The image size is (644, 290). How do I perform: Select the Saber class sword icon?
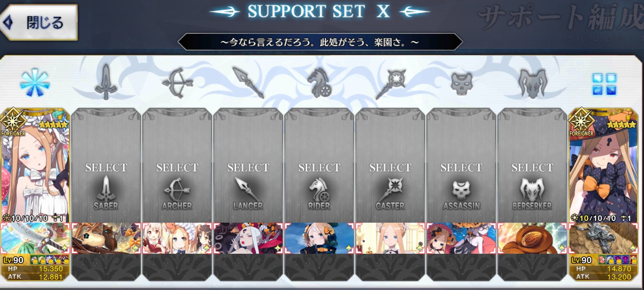pyautogui.click(x=106, y=83)
